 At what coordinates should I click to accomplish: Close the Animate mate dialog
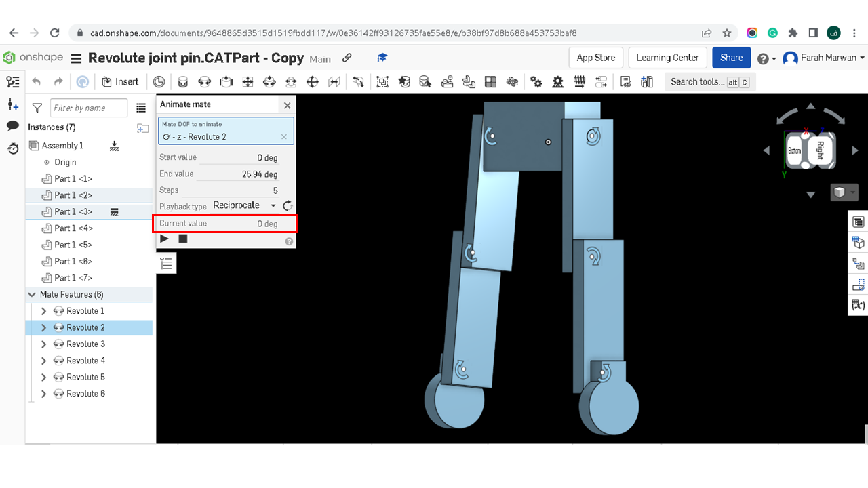coord(288,105)
